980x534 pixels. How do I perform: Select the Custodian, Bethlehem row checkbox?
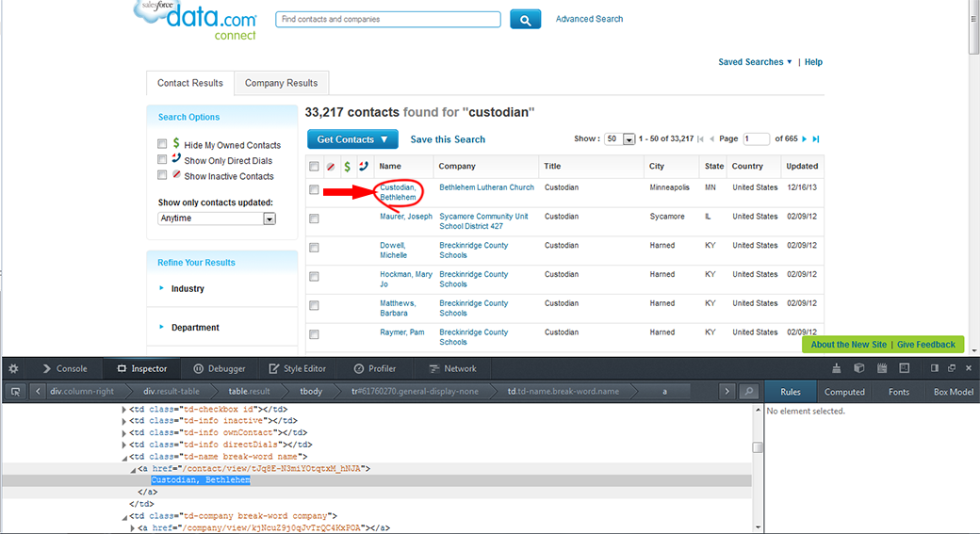314,189
